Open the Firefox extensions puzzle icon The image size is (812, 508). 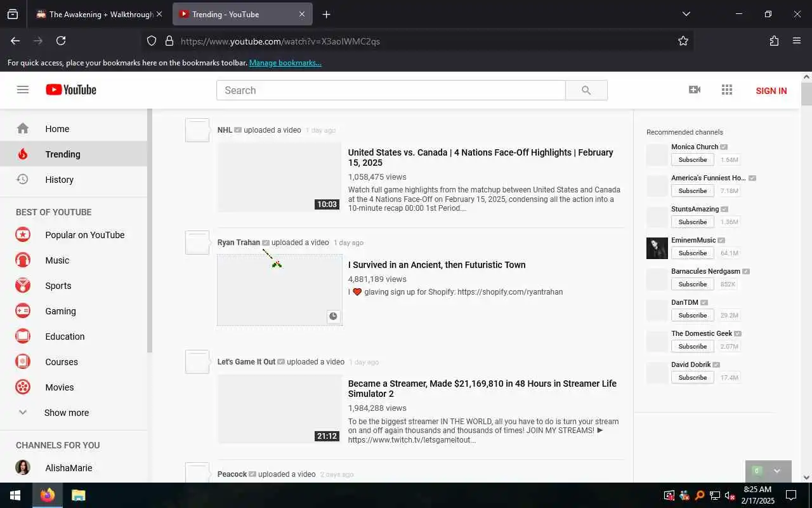(774, 41)
